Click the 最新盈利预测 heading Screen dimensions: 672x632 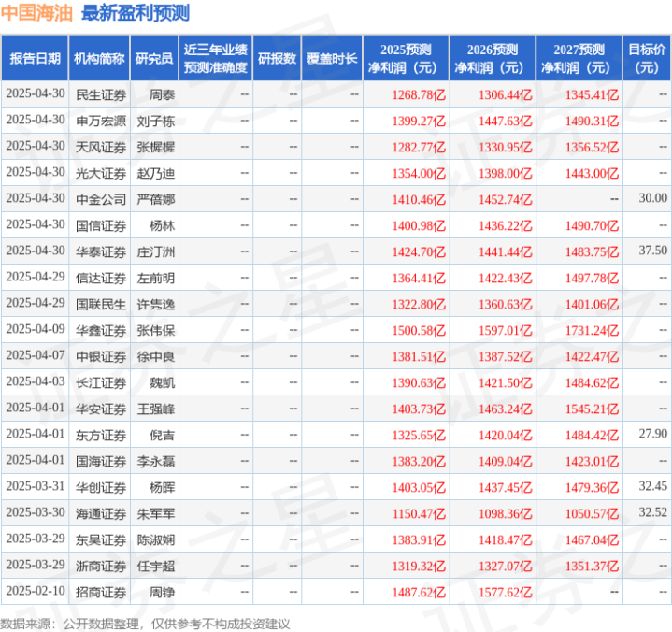136,13
